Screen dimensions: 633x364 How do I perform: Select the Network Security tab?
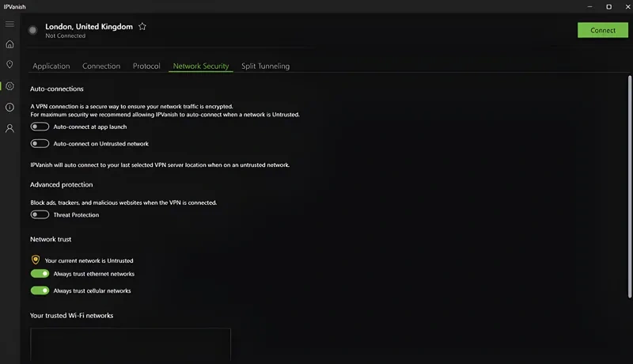[201, 66]
